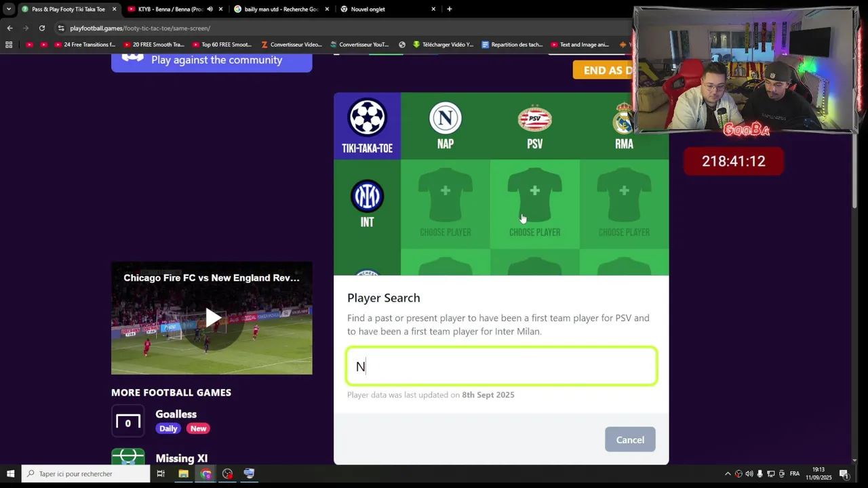
Task: Click the Taper ici pour rechercher box
Action: point(85,474)
